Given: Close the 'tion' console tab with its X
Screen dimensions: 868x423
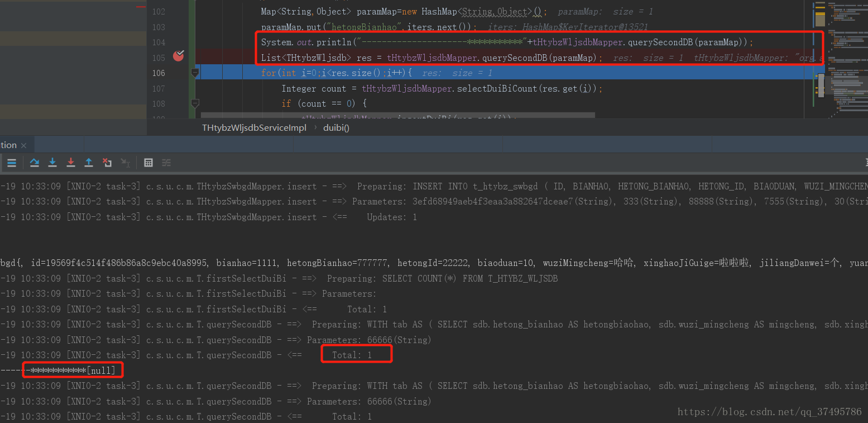Looking at the screenshot, I should 23,145.
